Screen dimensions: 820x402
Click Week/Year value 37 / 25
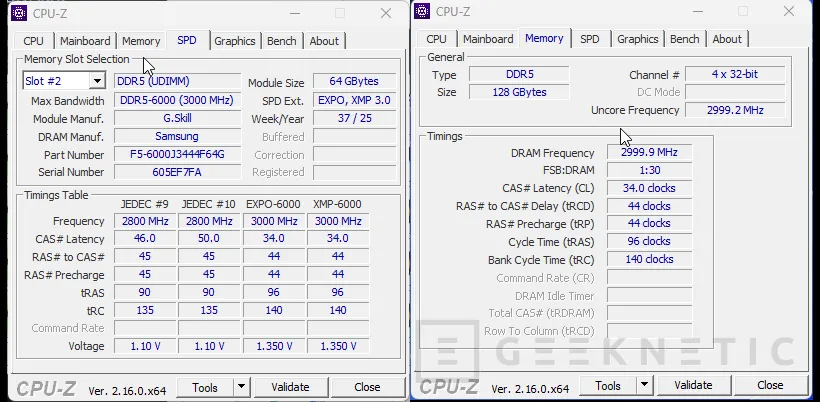pyautogui.click(x=354, y=119)
